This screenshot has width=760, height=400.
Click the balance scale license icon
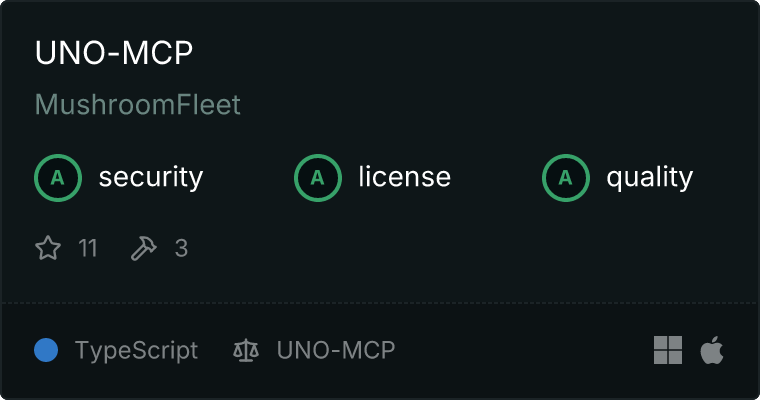(245, 351)
